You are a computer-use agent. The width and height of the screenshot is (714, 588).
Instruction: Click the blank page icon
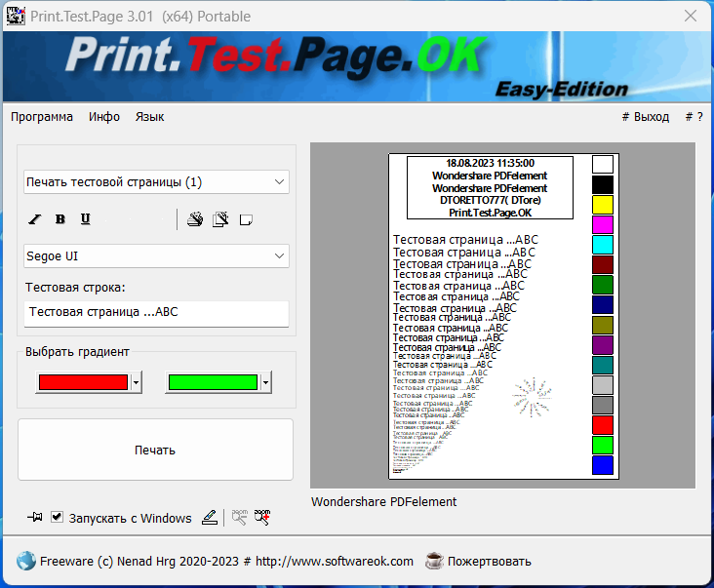point(246,219)
